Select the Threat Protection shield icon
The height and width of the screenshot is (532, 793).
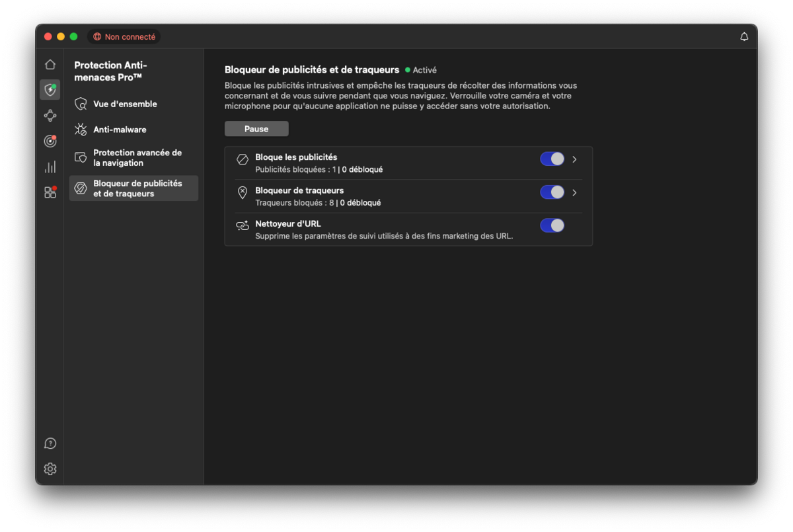click(50, 90)
